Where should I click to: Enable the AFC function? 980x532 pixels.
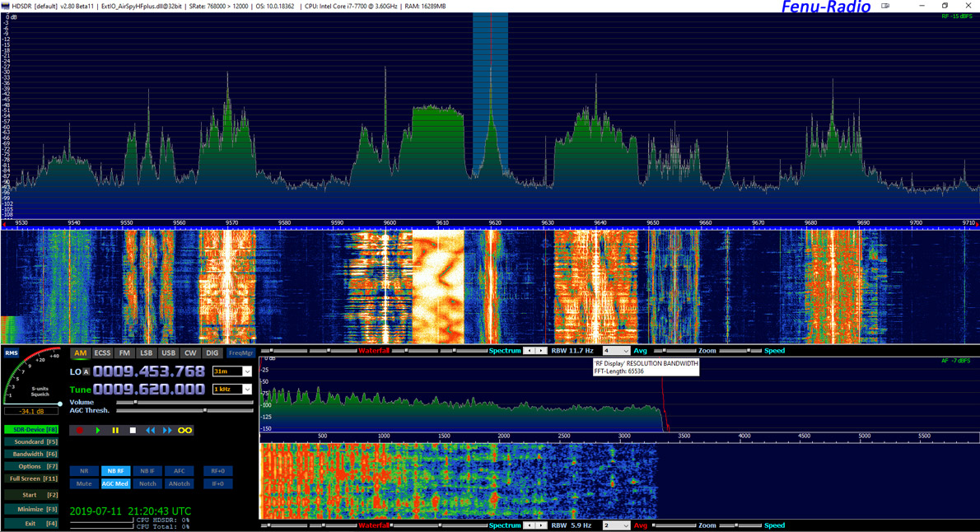[179, 471]
